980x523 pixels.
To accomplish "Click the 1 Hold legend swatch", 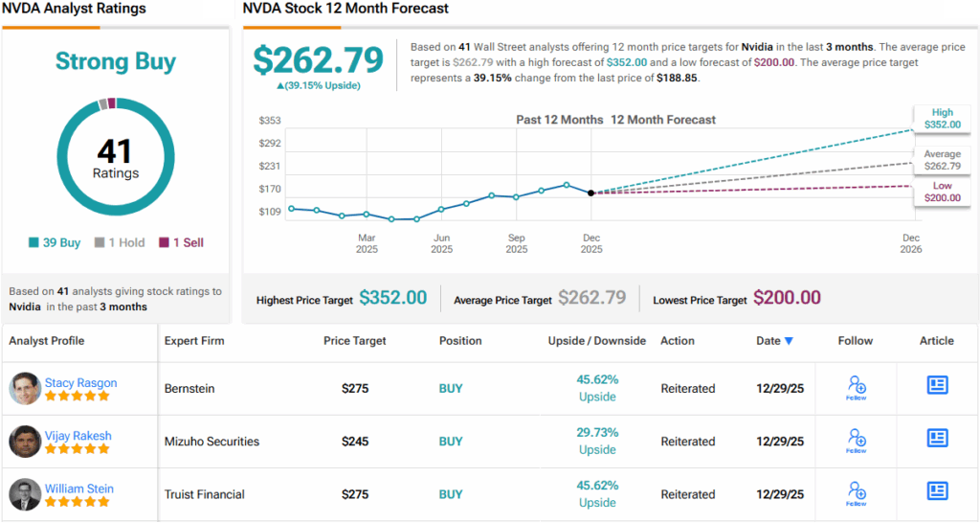I will pyautogui.click(x=100, y=243).
